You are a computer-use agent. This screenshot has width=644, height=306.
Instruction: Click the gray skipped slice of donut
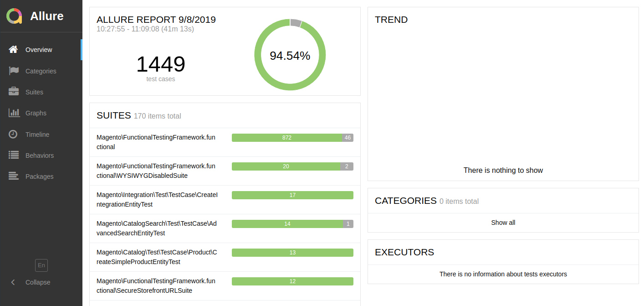point(296,23)
